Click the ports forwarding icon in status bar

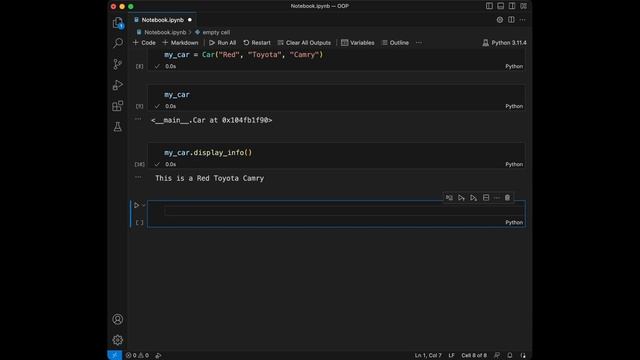(x=158, y=355)
